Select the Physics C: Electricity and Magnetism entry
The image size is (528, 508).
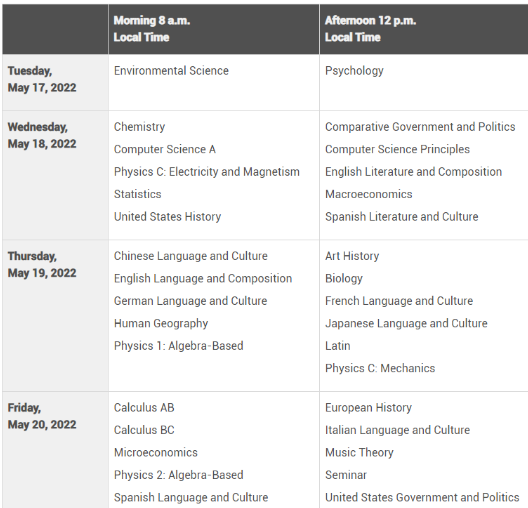207,172
